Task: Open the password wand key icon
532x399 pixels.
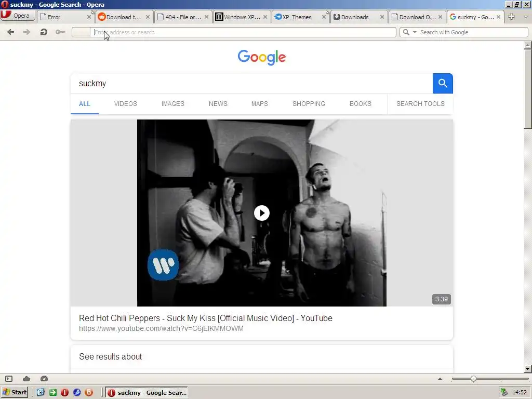Action: 60,32
